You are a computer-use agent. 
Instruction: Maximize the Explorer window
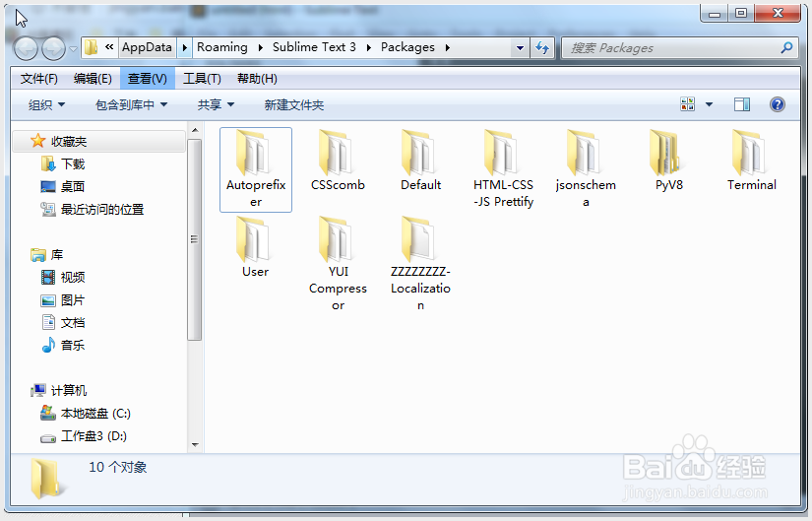pyautogui.click(x=741, y=14)
